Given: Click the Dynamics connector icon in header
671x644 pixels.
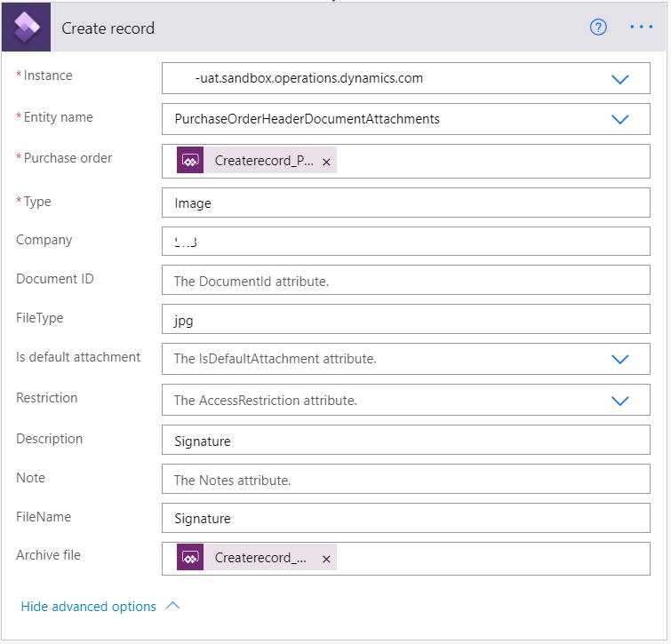Looking at the screenshot, I should pos(26,27).
